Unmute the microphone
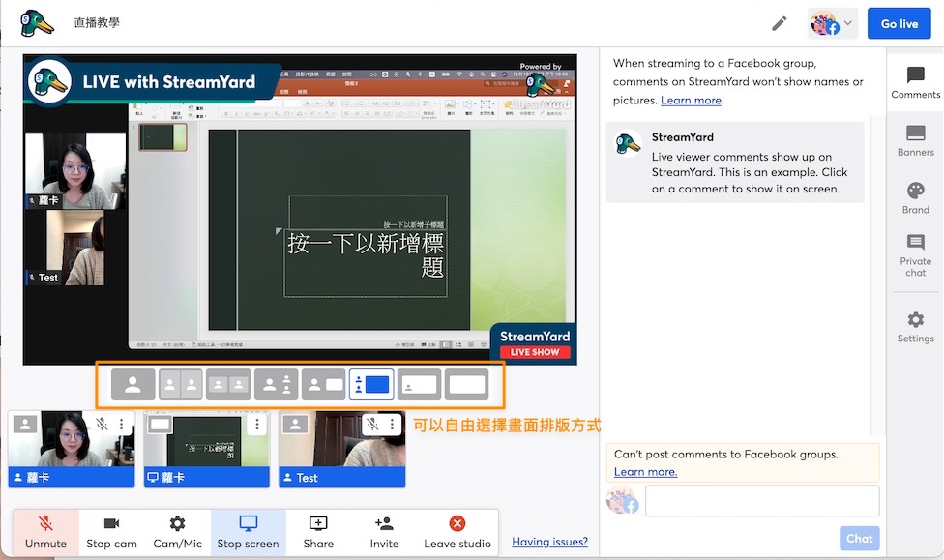The image size is (944, 560). (x=45, y=532)
